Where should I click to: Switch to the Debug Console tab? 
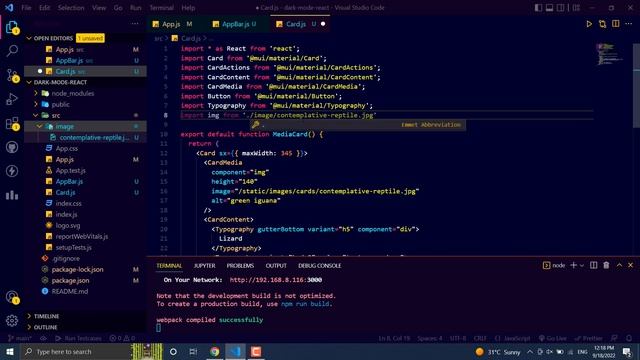pyautogui.click(x=320, y=265)
